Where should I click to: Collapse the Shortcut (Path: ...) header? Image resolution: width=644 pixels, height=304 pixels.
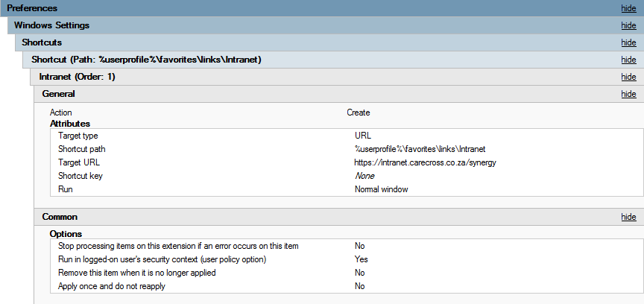[333, 60]
